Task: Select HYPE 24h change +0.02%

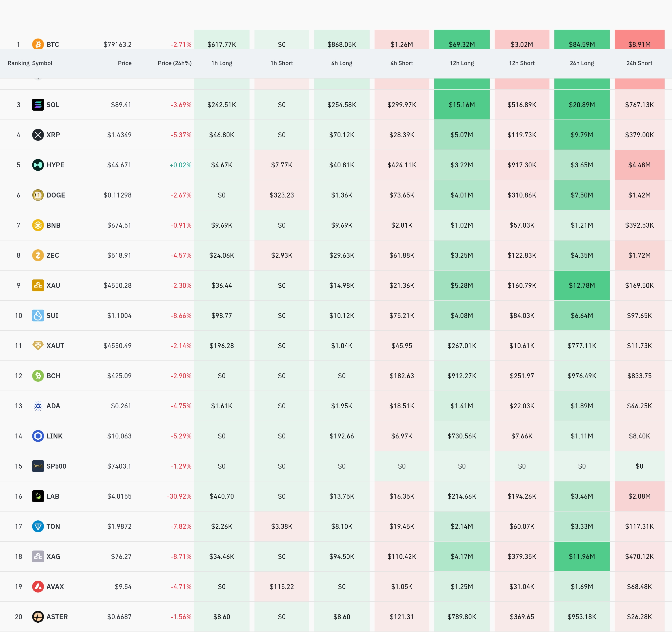Action: (181, 165)
